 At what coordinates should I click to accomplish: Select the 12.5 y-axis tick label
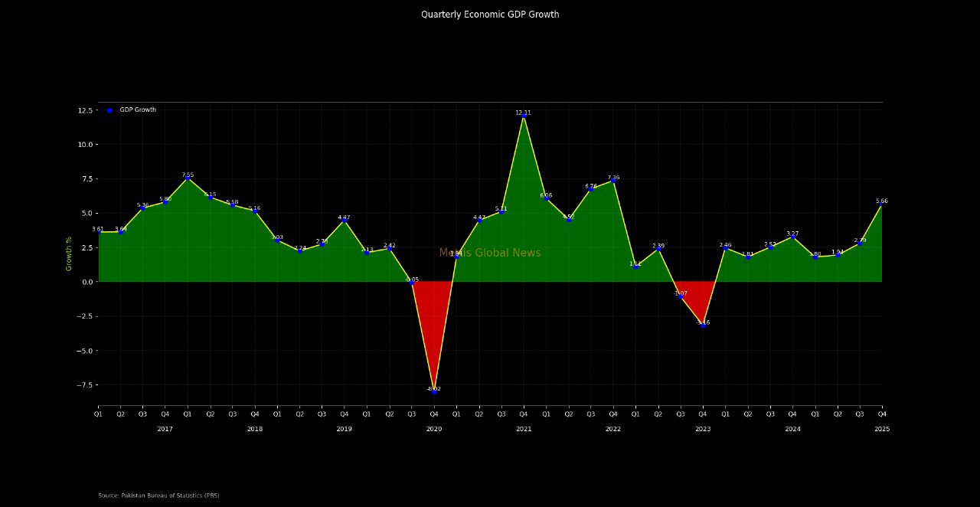pos(84,111)
